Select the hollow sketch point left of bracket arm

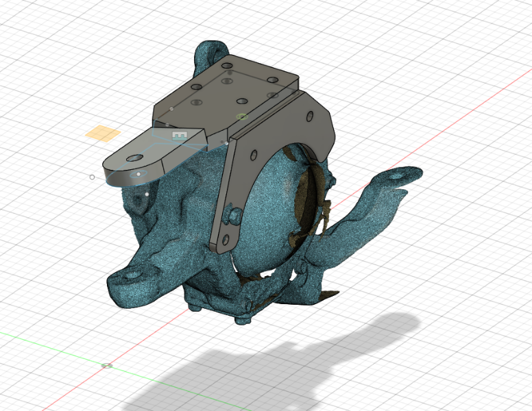coord(92,177)
